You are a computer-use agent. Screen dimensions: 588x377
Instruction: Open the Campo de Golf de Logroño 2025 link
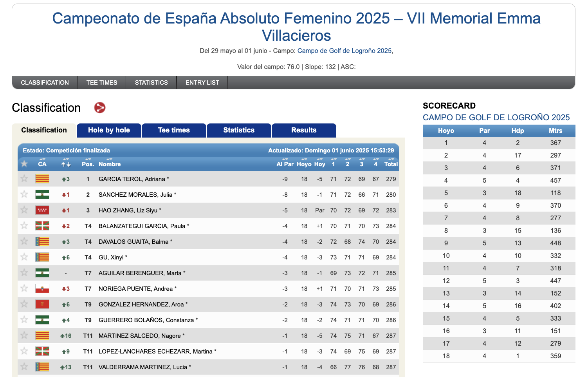(x=345, y=51)
